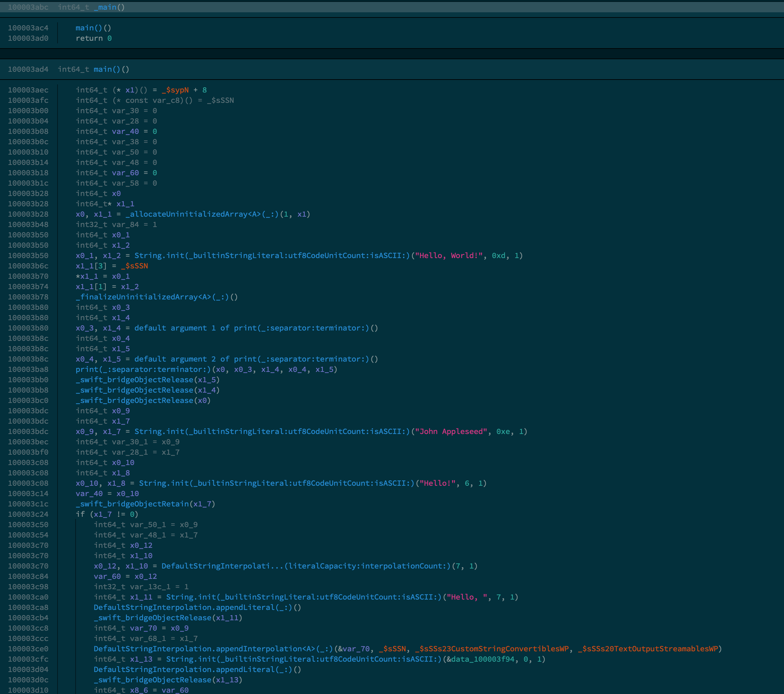784x694 pixels.
Task: Click the _main function name in the top header
Action: click(x=105, y=7)
